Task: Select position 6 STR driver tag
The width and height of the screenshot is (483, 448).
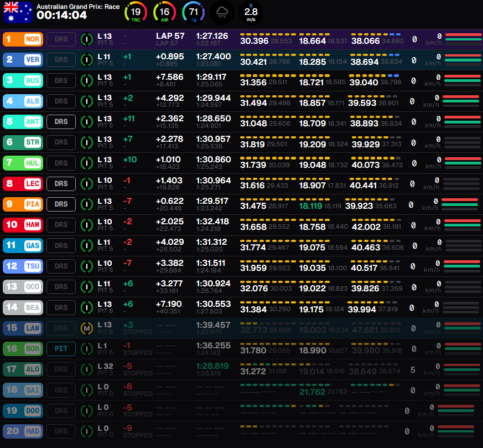Action: [23, 142]
